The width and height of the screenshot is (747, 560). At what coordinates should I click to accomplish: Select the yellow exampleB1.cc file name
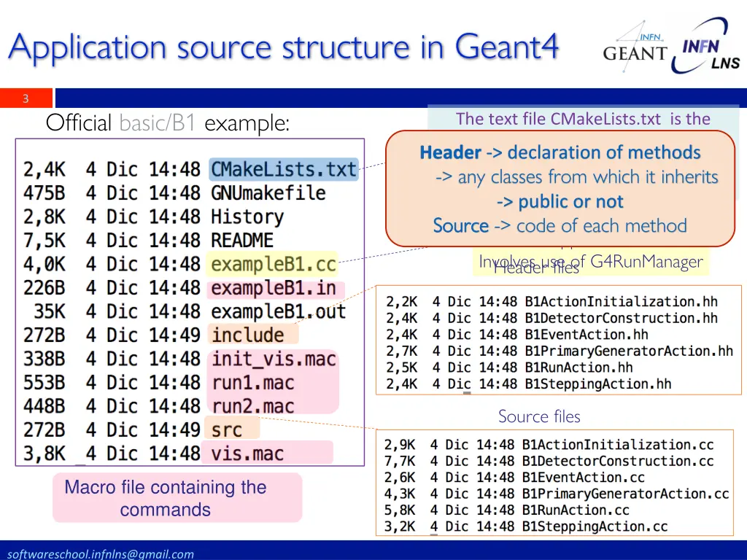click(x=274, y=264)
